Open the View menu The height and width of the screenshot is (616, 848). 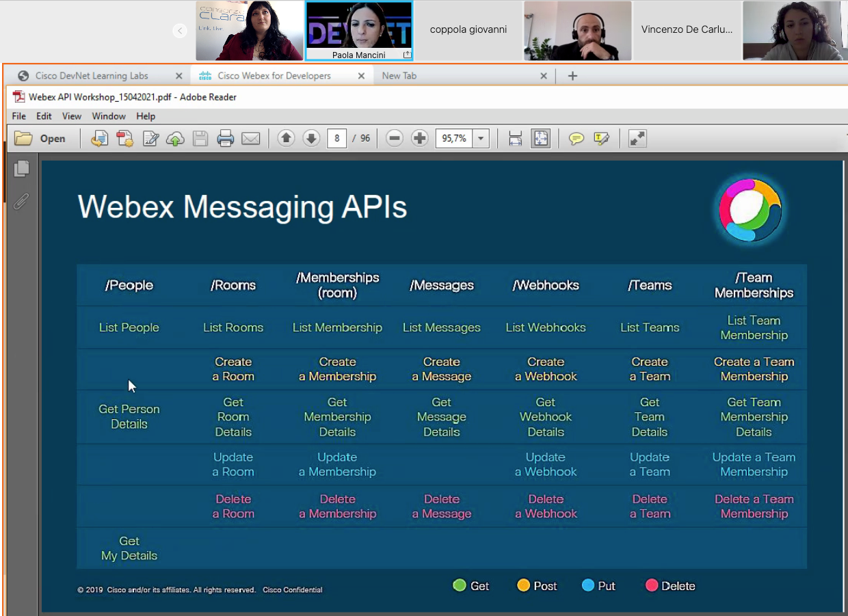click(x=72, y=116)
